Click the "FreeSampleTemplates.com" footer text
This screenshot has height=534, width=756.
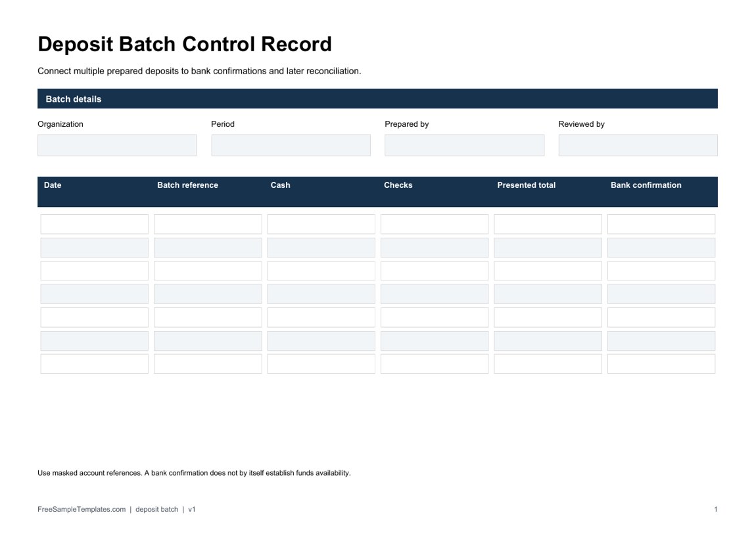82,510
